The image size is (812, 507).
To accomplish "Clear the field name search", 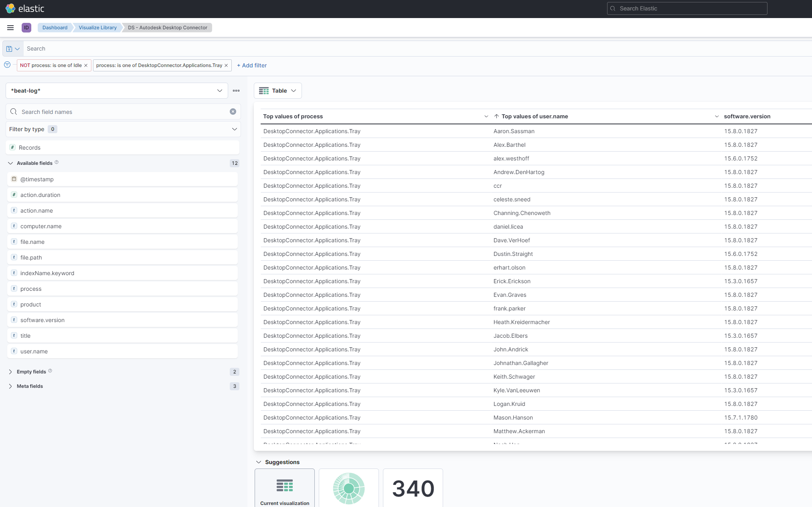I will [233, 112].
